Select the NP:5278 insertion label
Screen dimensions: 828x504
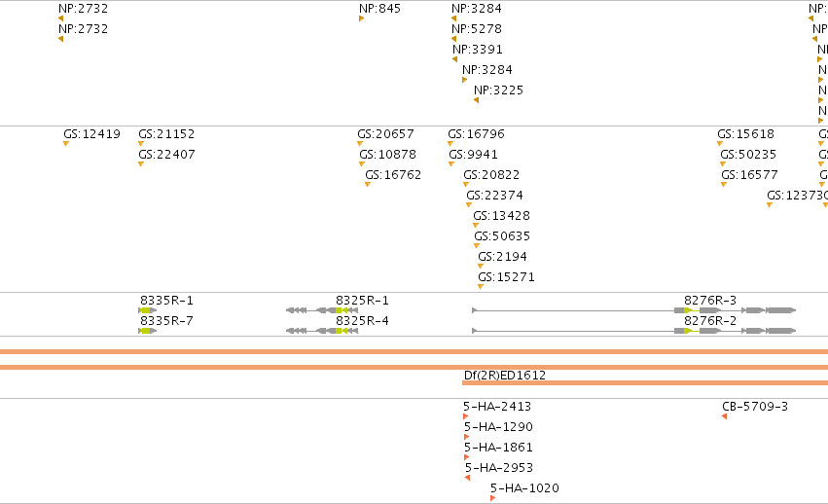click(477, 29)
